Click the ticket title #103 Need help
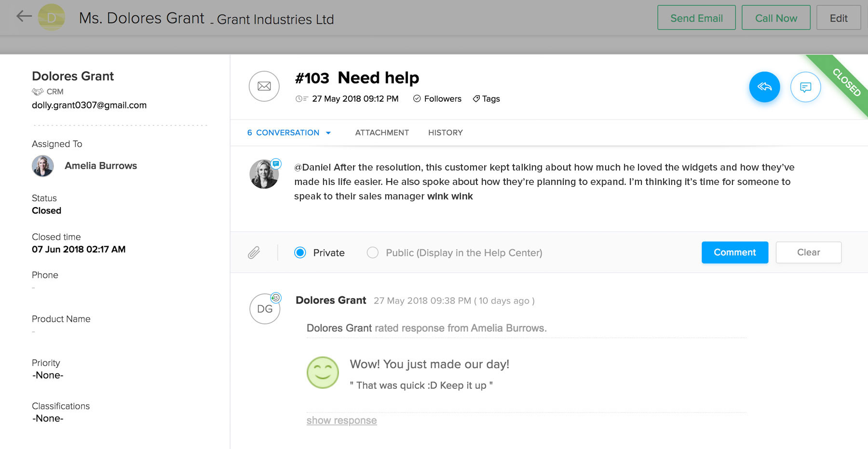868x449 pixels. click(x=357, y=78)
